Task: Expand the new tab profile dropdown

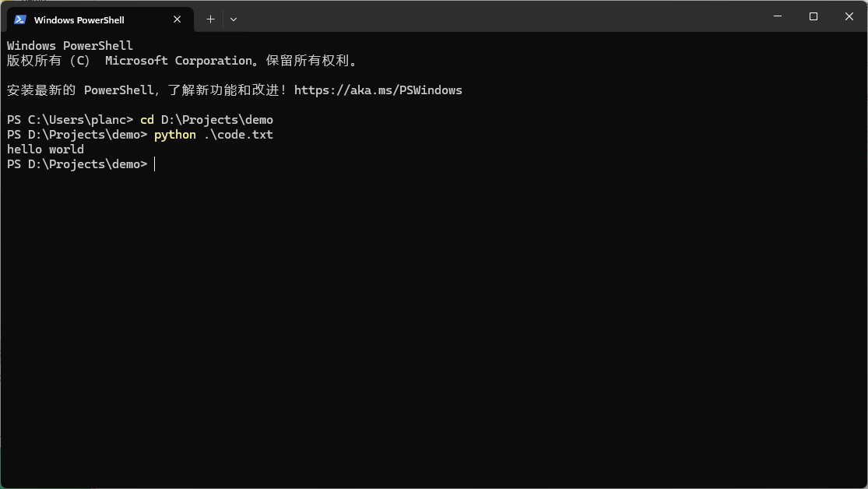Action: (x=234, y=19)
